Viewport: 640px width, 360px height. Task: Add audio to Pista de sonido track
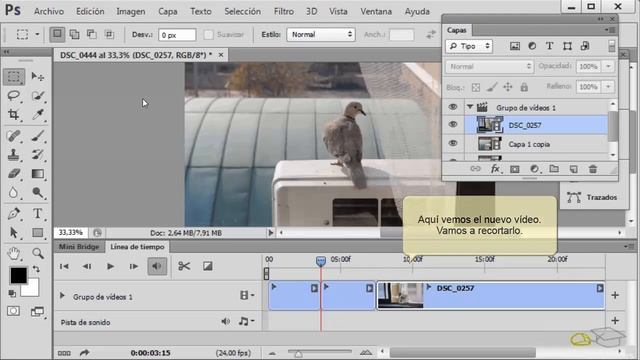click(615, 321)
